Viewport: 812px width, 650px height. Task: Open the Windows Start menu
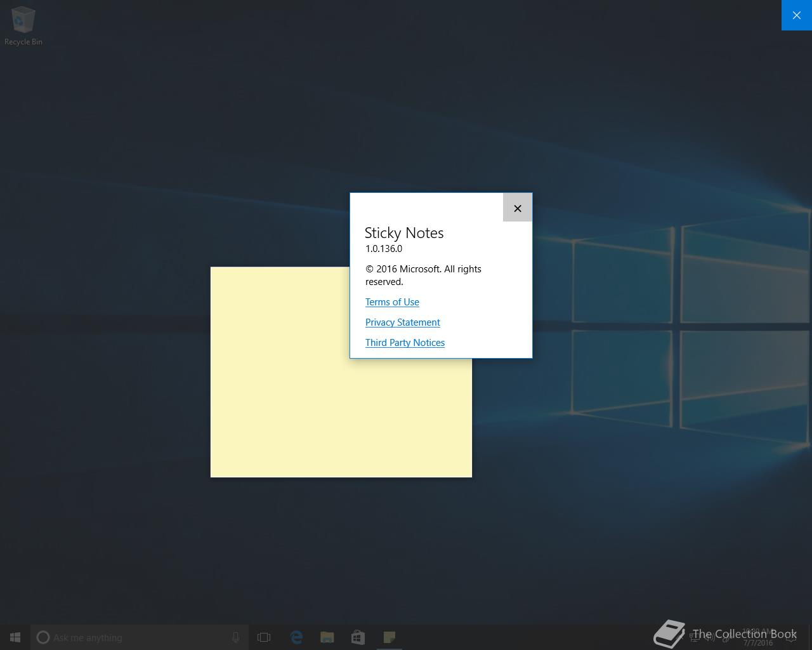[x=15, y=637]
